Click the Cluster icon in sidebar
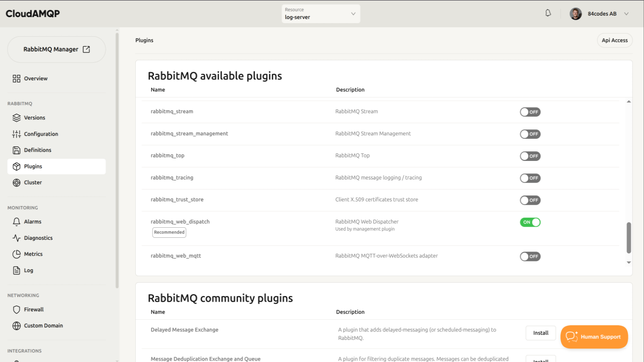This screenshot has width=644, height=362. 17,183
